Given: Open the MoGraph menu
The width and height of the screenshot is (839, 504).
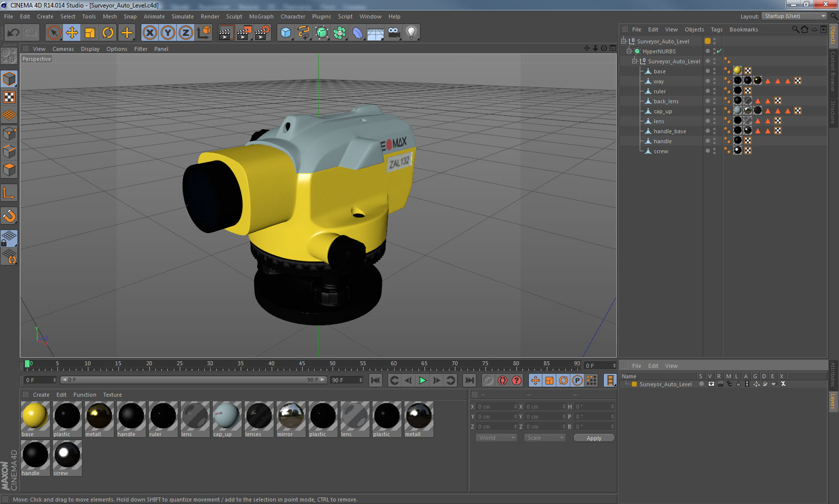Looking at the screenshot, I should 261,16.
